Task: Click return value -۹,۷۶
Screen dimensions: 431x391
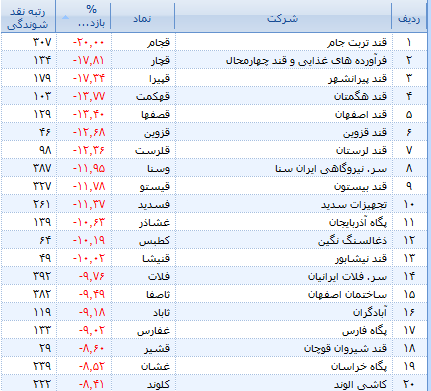Action: (x=92, y=276)
